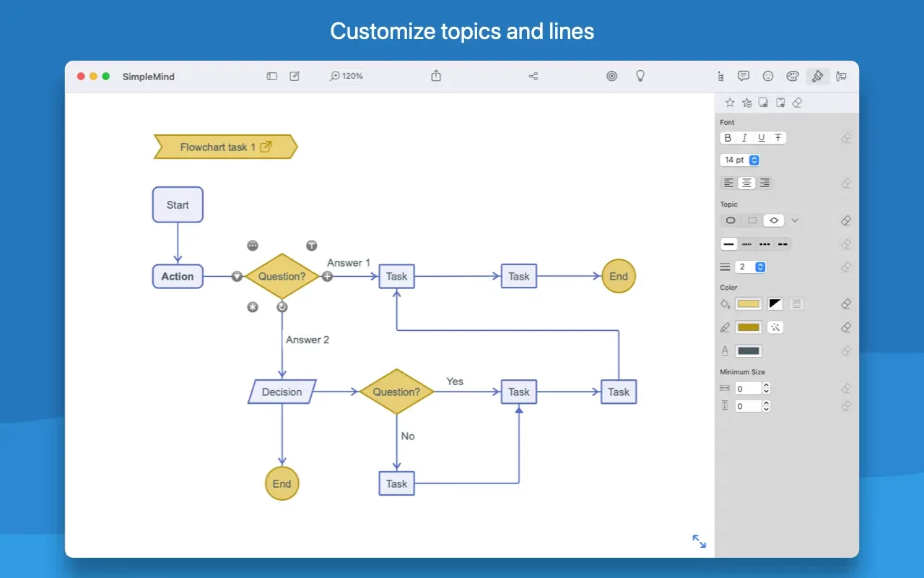924x578 pixels.
Task: Open the lightbulb brainstorm tool
Action: 640,76
